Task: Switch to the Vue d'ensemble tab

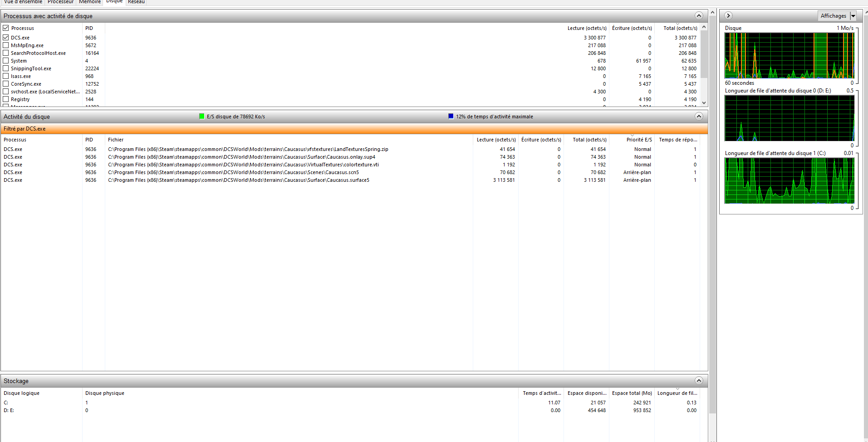Action: [x=23, y=2]
